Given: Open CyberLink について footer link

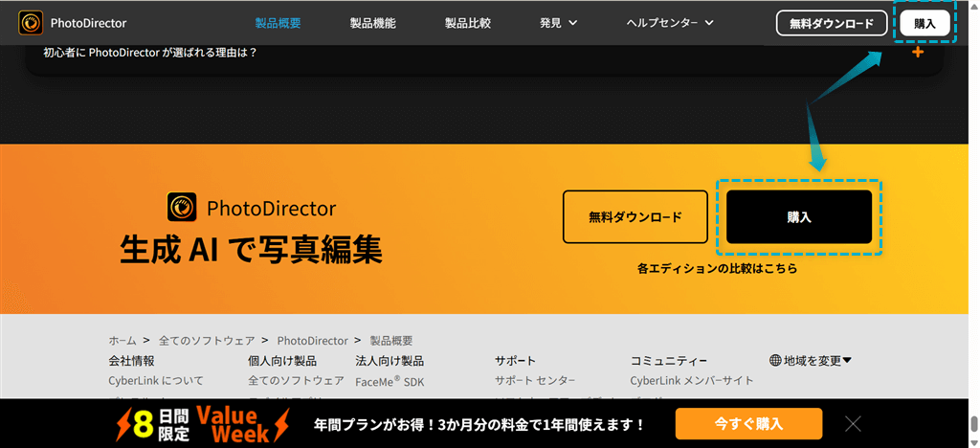Looking at the screenshot, I should point(156,380).
